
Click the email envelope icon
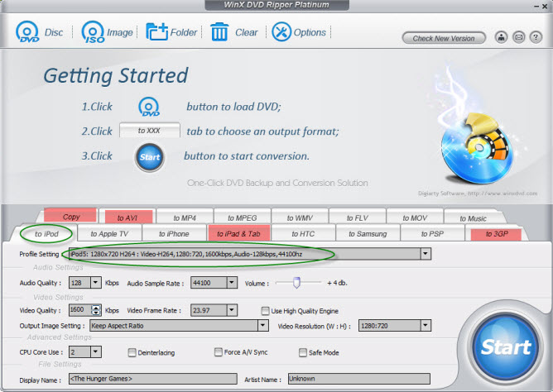(x=518, y=37)
